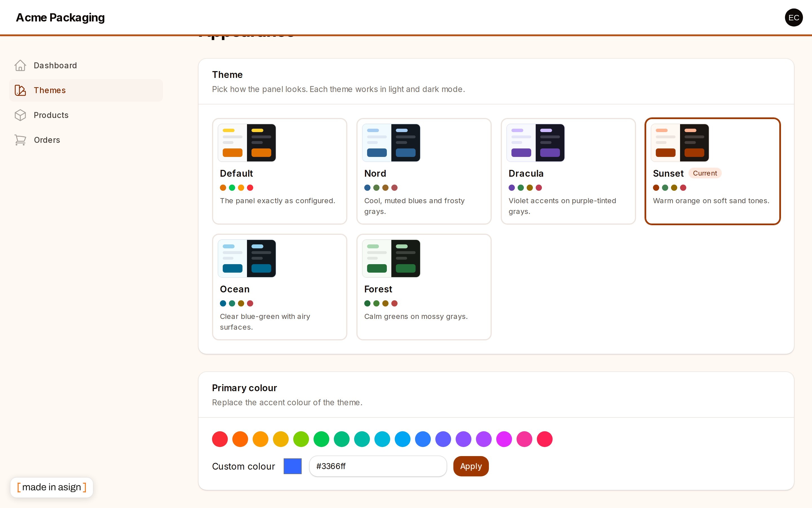Choose the Forest theme card

pyautogui.click(x=424, y=287)
